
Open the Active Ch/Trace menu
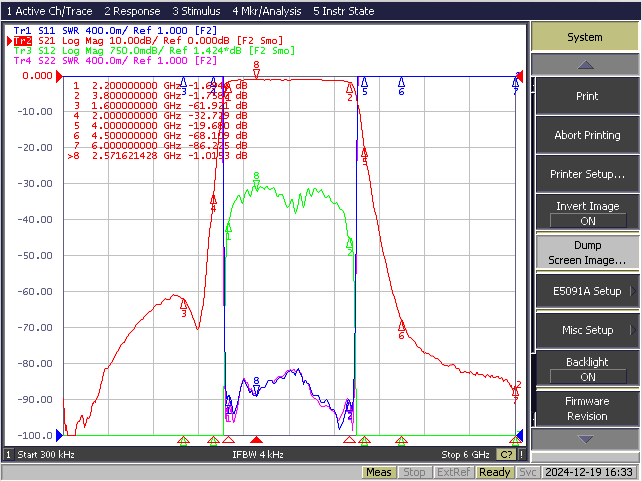pos(50,11)
